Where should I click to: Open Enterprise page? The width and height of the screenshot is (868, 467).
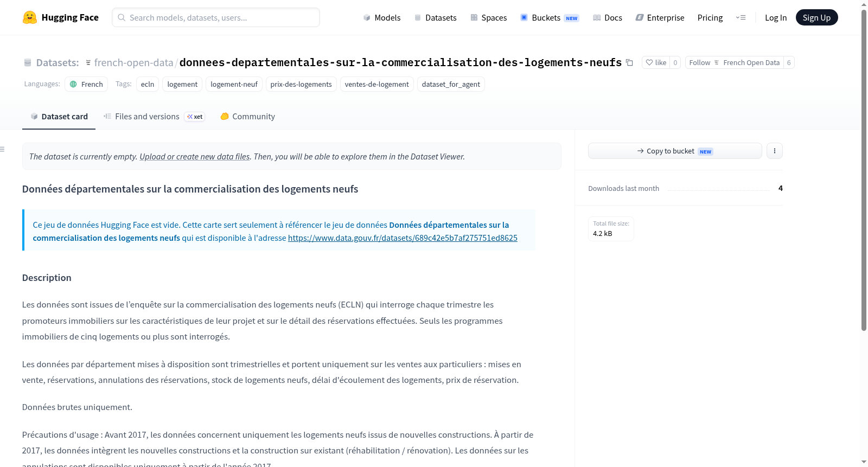point(660,17)
